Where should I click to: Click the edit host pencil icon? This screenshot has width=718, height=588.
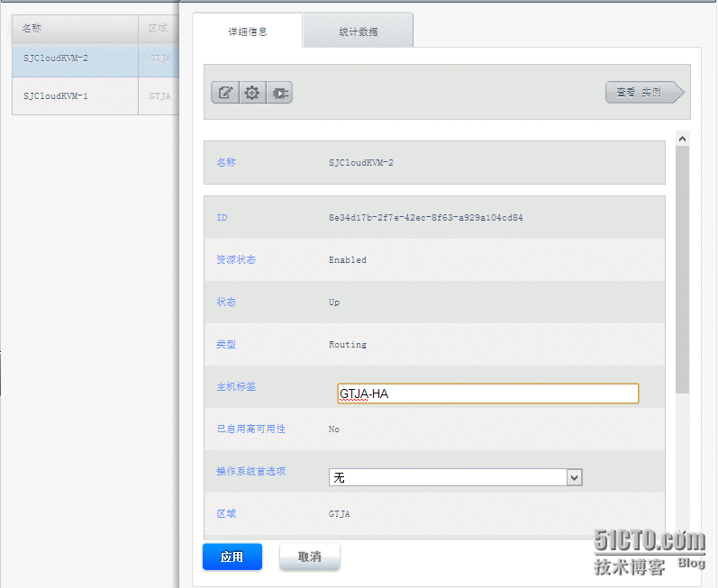(x=225, y=93)
